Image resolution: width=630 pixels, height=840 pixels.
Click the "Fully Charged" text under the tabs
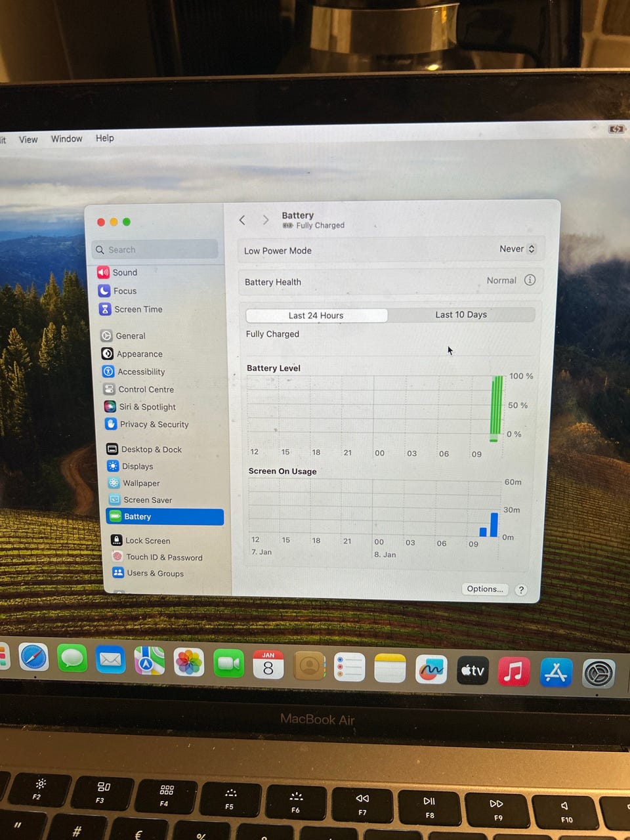click(x=272, y=333)
